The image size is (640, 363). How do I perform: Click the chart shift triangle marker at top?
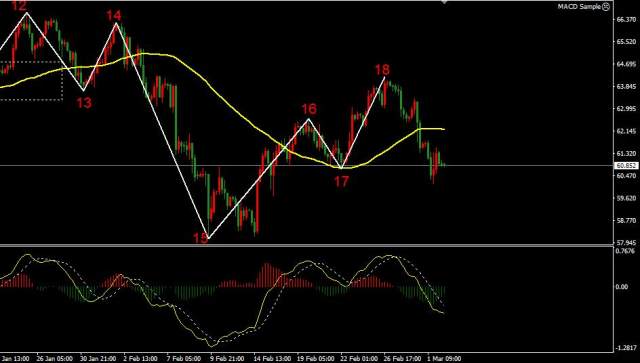click(x=444, y=2)
